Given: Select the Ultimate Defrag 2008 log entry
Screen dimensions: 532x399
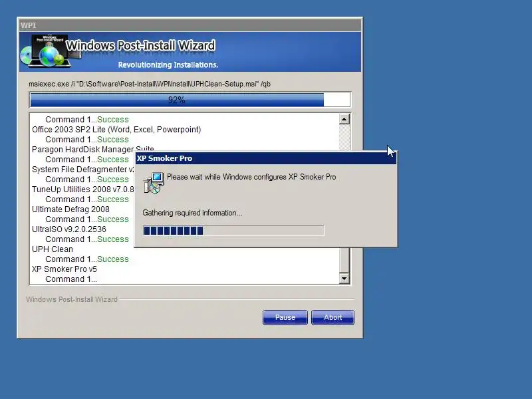Looking at the screenshot, I should pos(70,209).
